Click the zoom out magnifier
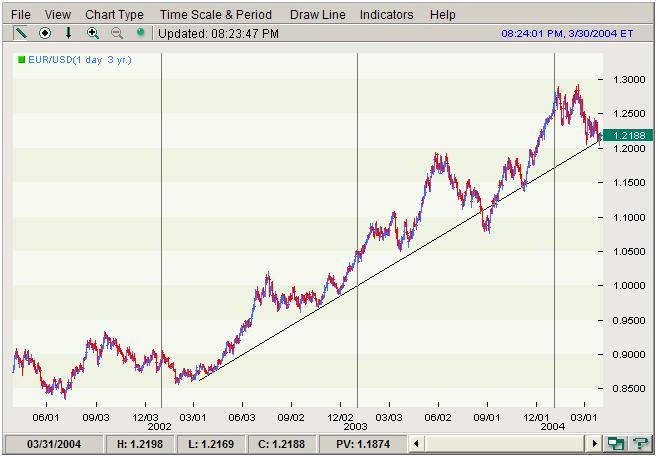This screenshot has height=457, width=658. [117, 33]
